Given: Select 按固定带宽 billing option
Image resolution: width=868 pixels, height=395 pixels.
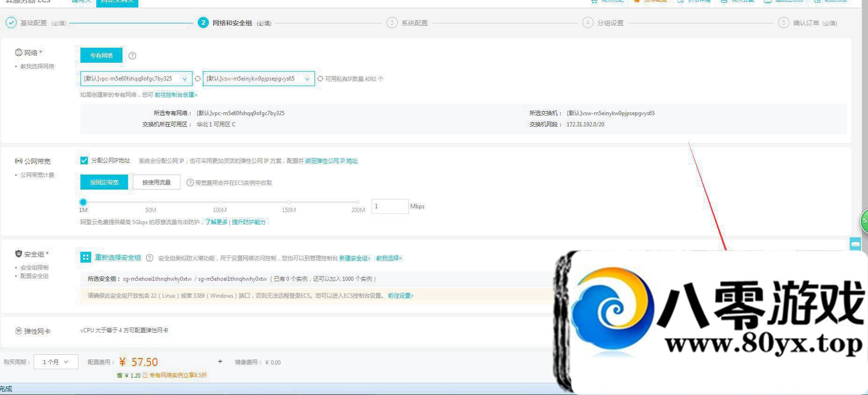Looking at the screenshot, I should point(104,182).
